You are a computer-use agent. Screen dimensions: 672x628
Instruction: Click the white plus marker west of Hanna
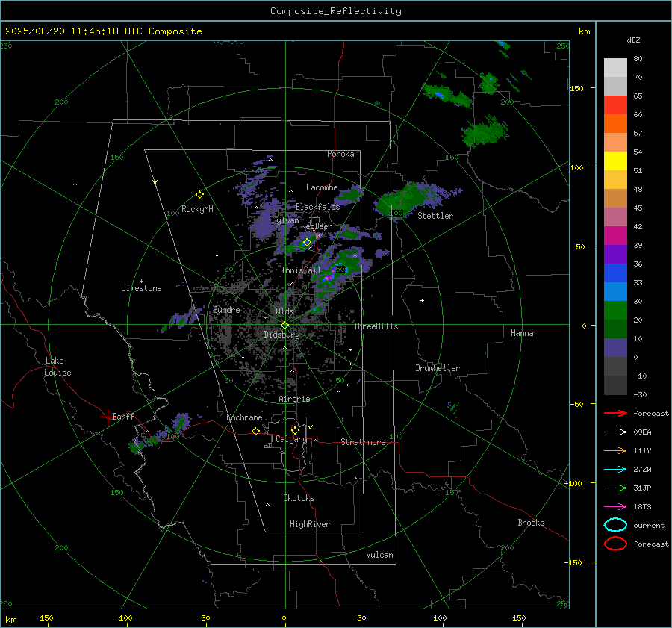pos(422,300)
